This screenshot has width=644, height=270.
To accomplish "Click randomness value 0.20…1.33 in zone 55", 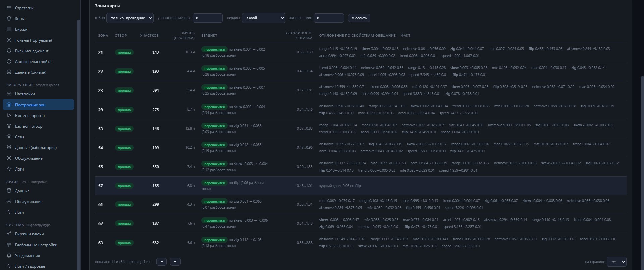I will [305, 167].
